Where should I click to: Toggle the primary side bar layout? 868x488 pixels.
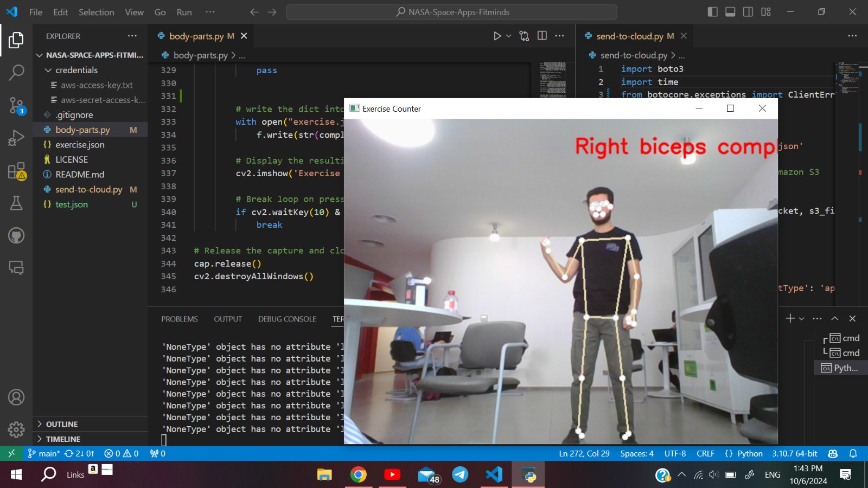pos(713,12)
